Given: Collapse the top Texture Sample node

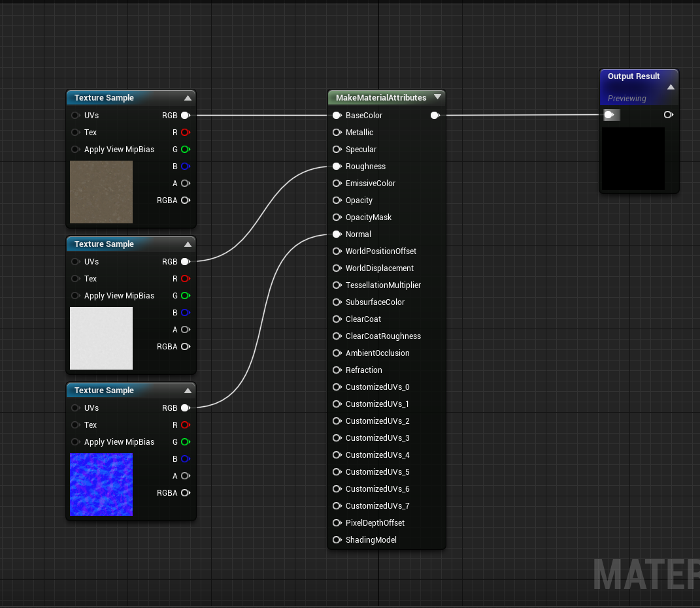Looking at the screenshot, I should pyautogui.click(x=188, y=97).
